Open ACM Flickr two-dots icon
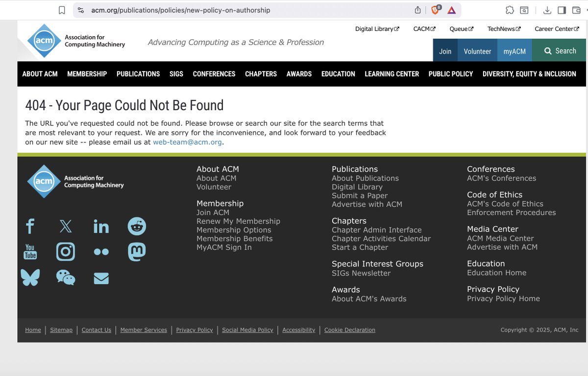Image resolution: width=588 pixels, height=376 pixels. coord(101,252)
